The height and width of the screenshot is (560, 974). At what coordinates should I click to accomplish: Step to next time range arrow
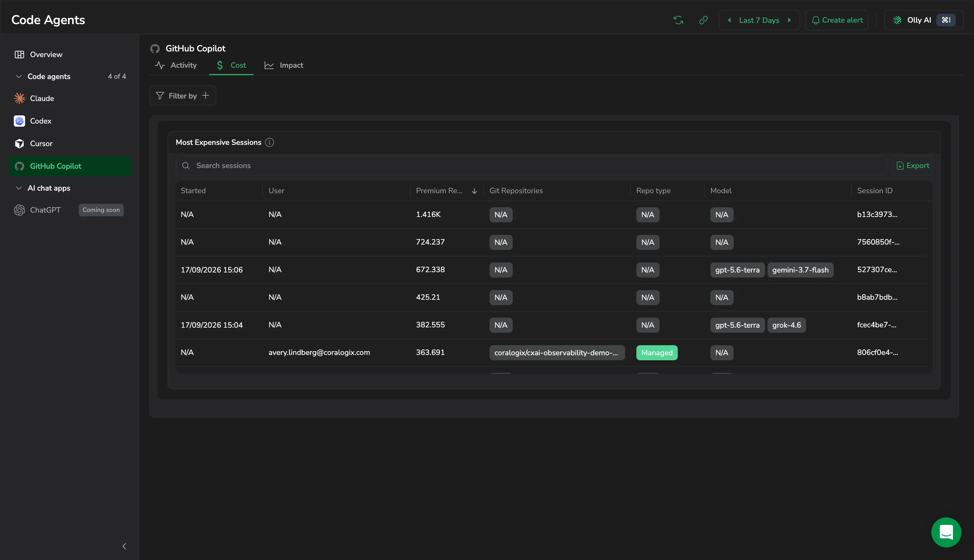tap(789, 20)
